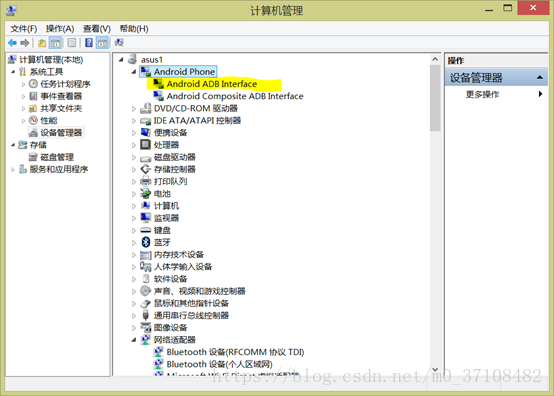Select Bluetooth 设备(个人区域网) entry
This screenshot has height=396, width=554.
(219, 364)
